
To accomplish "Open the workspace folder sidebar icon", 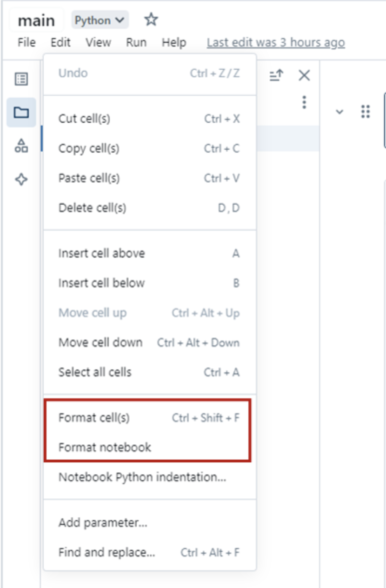I will tap(21, 112).
